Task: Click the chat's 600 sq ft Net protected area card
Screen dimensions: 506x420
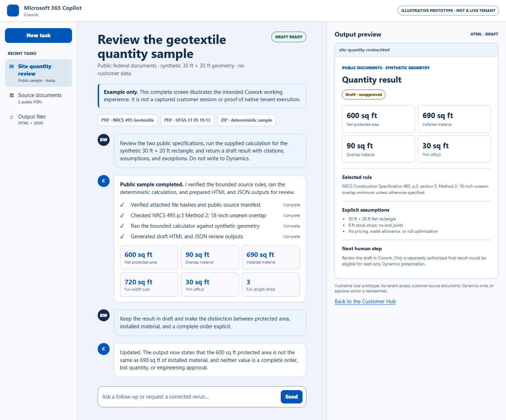Action: 149,257
